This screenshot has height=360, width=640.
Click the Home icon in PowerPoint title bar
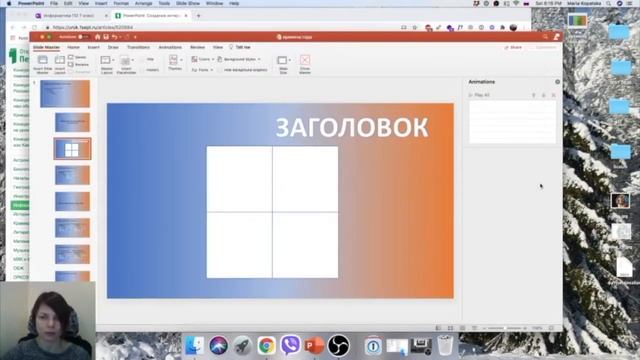(98, 37)
